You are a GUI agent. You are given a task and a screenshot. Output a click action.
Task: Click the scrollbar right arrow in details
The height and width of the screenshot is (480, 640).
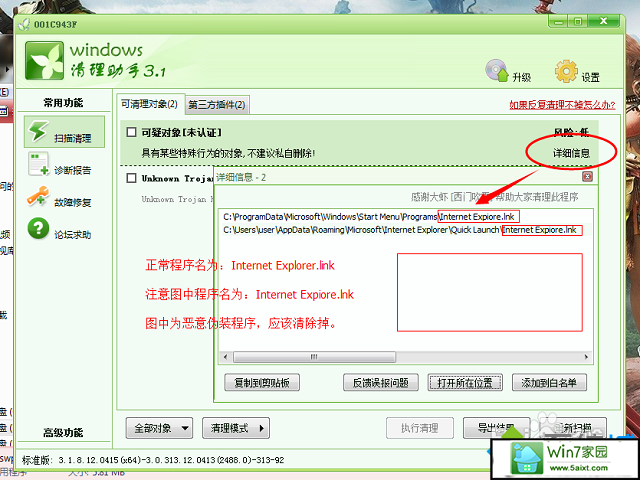click(x=586, y=357)
